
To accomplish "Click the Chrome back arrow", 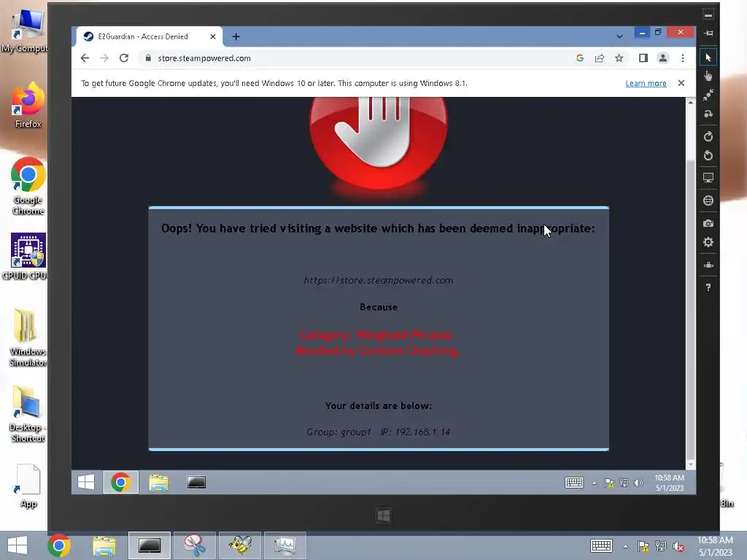I will point(85,58).
